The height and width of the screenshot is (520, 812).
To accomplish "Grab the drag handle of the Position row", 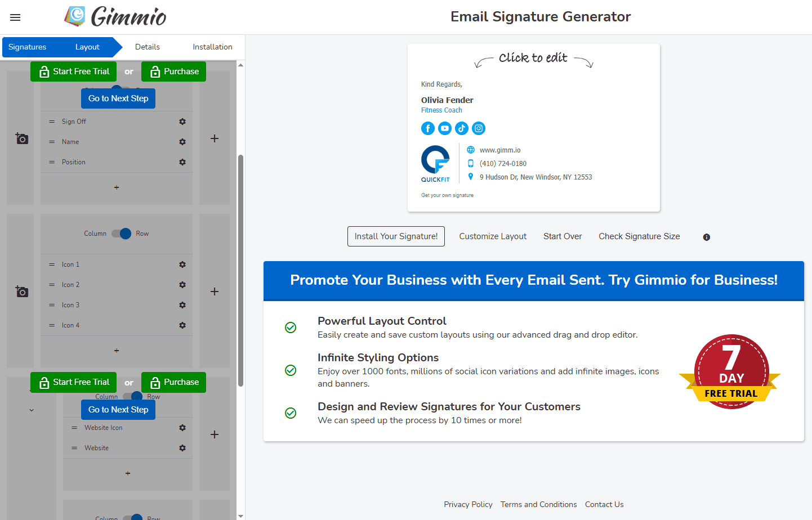I will (x=52, y=162).
